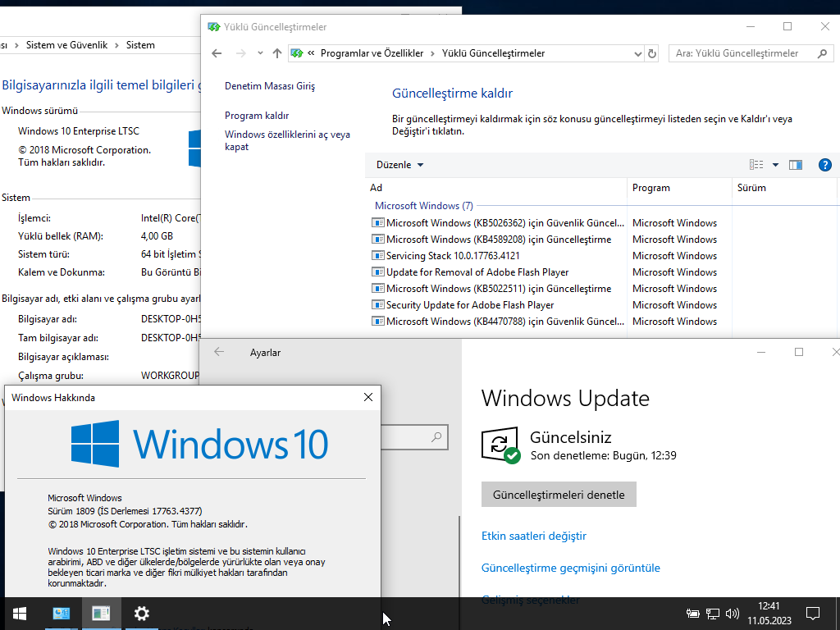Screen dimensions: 840x630
Task: Open Windows özelliklerini aç veya kapat
Action: [x=287, y=140]
